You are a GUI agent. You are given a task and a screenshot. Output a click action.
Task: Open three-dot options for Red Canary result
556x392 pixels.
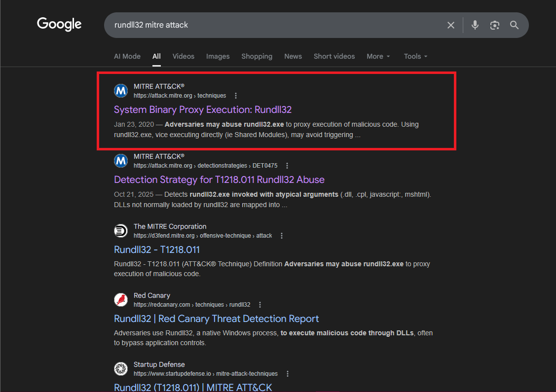pyautogui.click(x=260, y=305)
